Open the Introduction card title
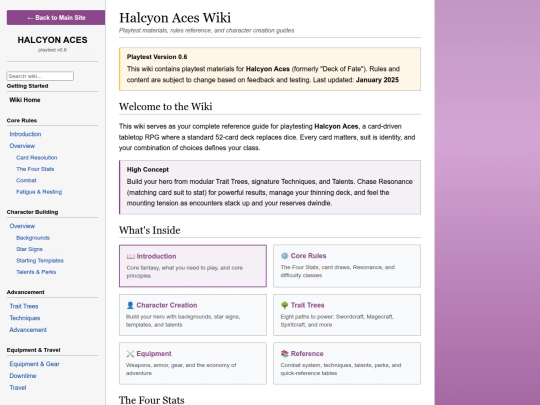This screenshot has height=405, width=540. 156,256
